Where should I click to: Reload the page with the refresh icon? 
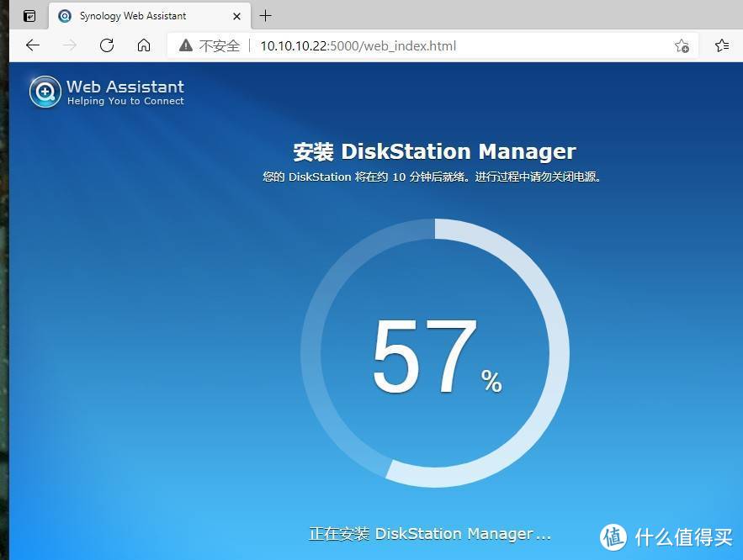click(107, 45)
